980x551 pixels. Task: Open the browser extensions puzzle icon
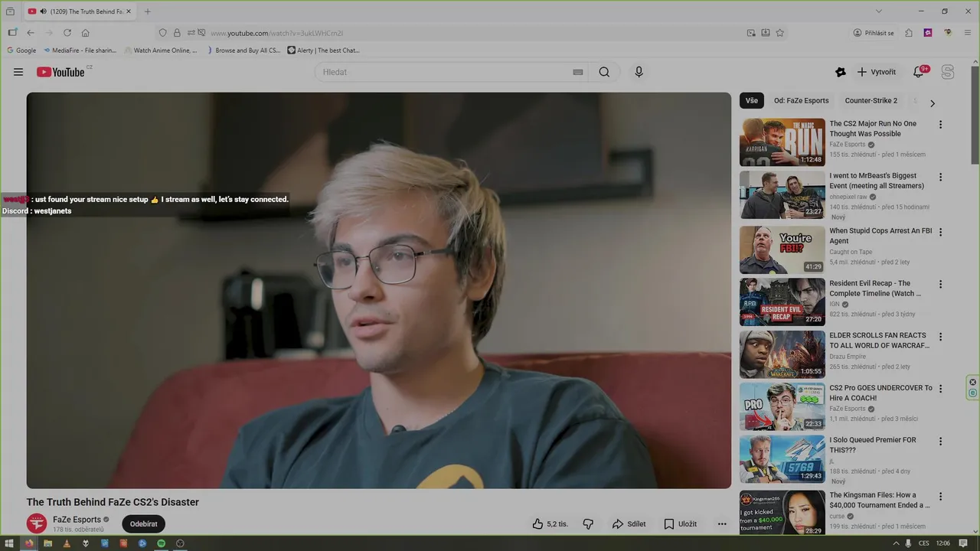[909, 33]
